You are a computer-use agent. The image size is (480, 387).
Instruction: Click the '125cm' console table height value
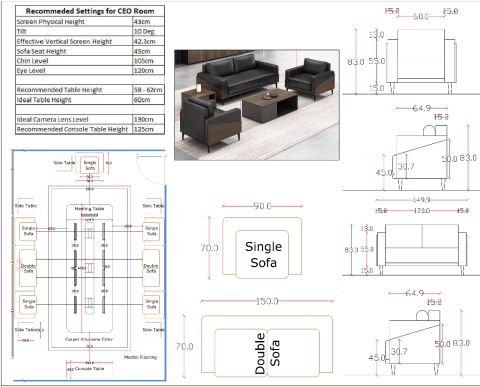[x=144, y=129]
